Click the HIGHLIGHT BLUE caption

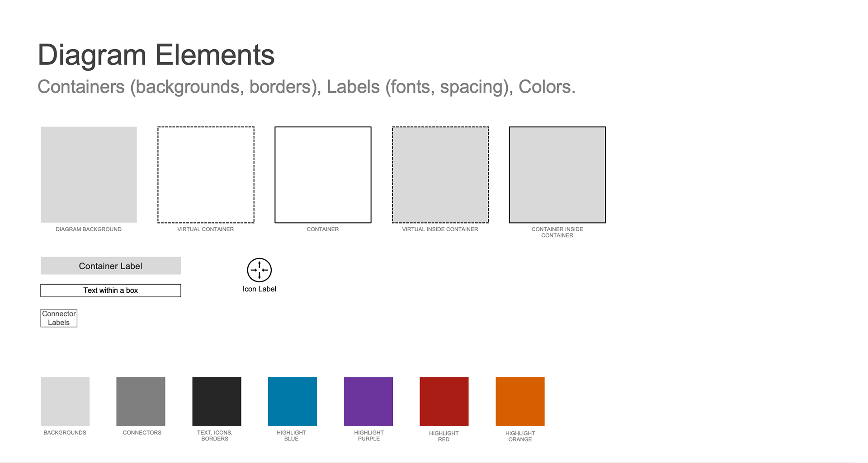(x=292, y=435)
